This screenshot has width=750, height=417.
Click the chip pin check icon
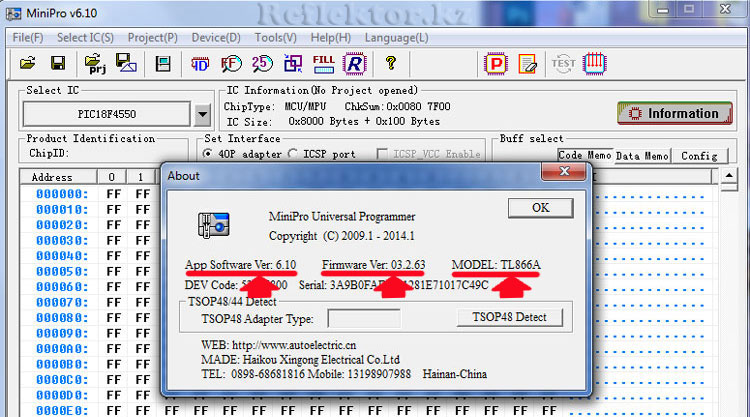[x=595, y=64]
